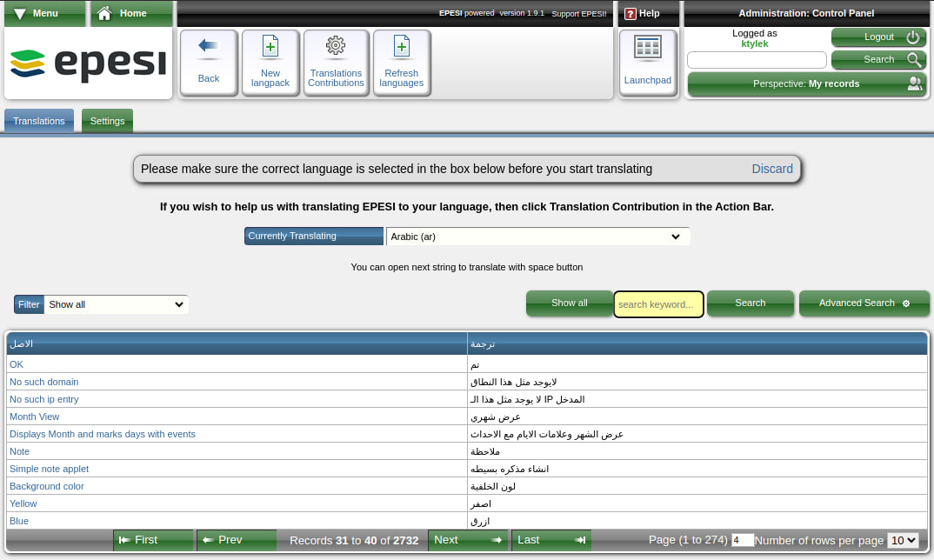The image size is (934, 560).
Task: Open the Arabic language selection dropdown
Action: coord(537,236)
